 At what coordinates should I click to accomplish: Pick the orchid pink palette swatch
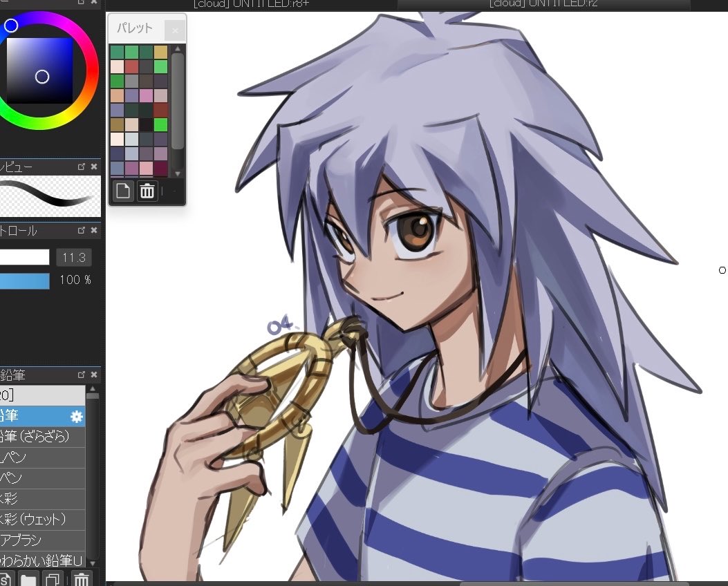(x=147, y=95)
